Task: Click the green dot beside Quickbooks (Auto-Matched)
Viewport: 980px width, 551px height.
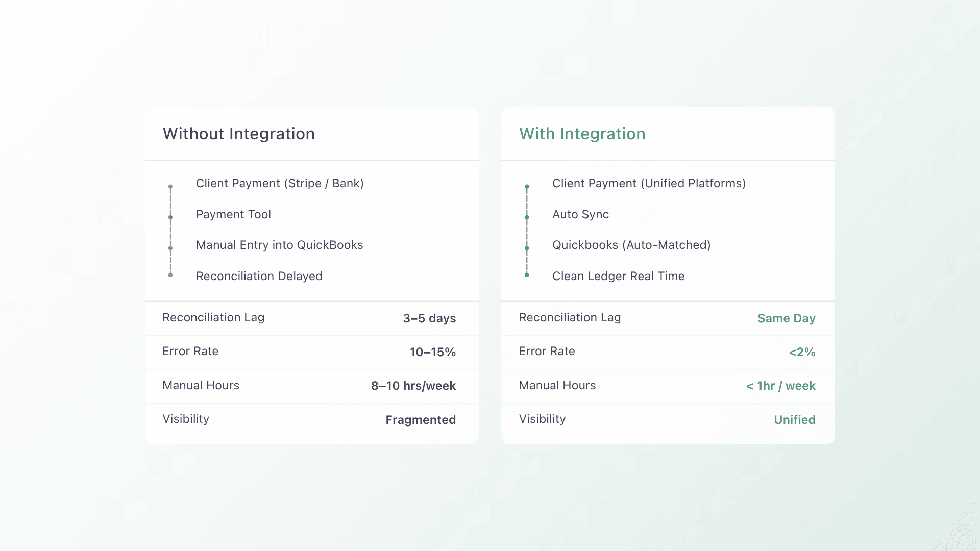Action: point(527,248)
